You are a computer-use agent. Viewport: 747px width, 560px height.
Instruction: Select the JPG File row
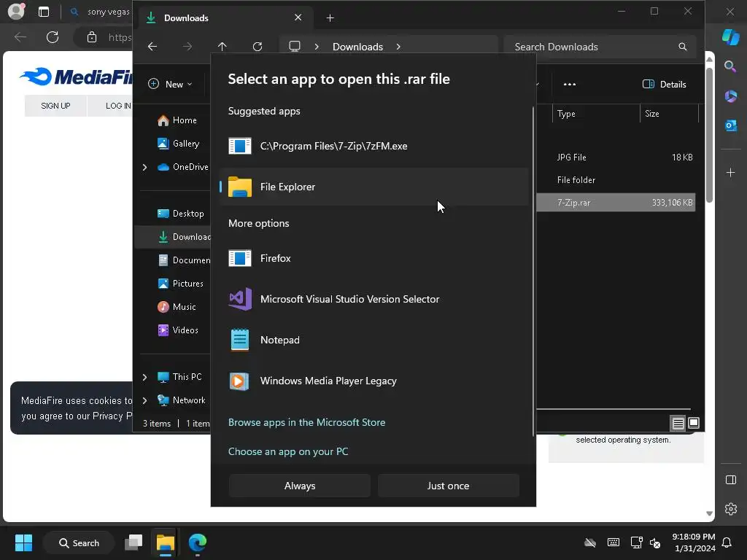pos(616,157)
